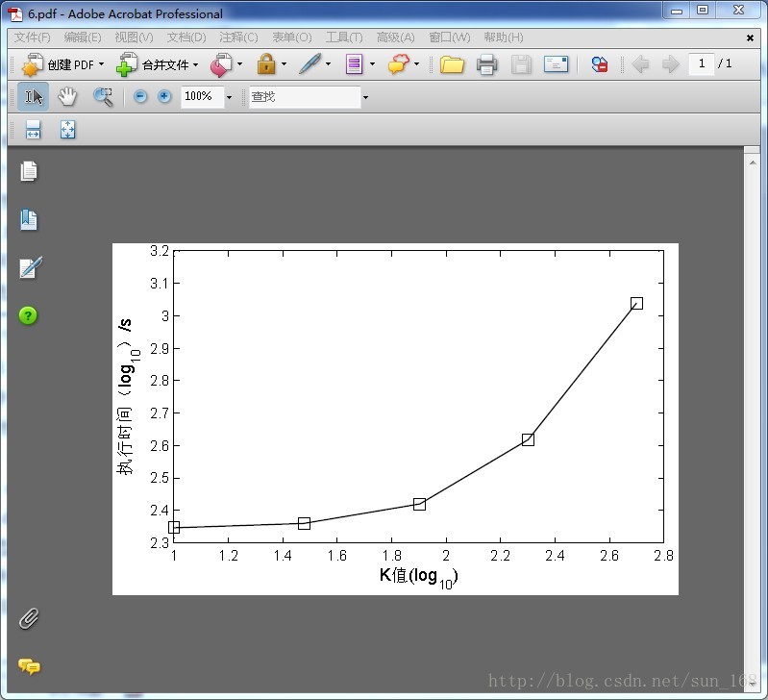Image resolution: width=768 pixels, height=700 pixels.
Task: Click the Zoom Out minus button
Action: coord(140,96)
